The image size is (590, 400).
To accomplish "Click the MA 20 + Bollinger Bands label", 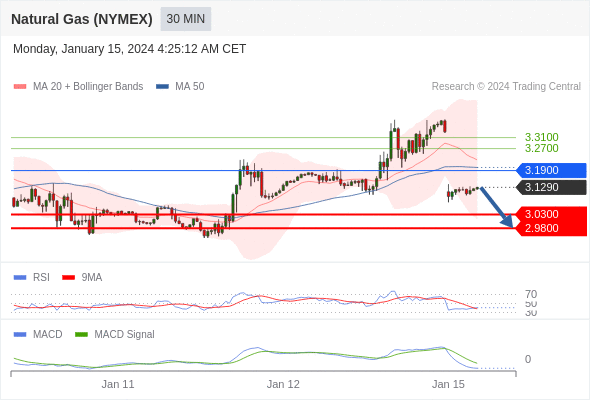I will coord(88,87).
